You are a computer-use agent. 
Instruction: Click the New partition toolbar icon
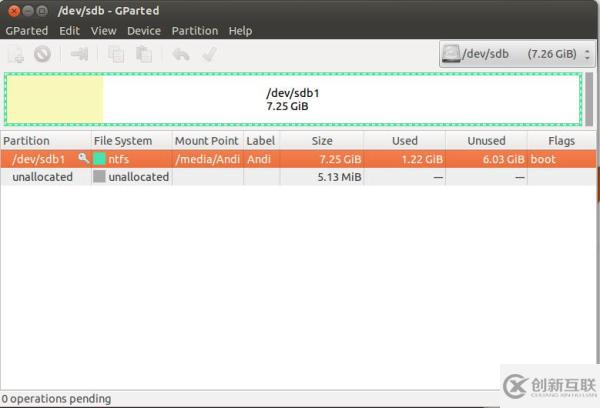click(17, 54)
